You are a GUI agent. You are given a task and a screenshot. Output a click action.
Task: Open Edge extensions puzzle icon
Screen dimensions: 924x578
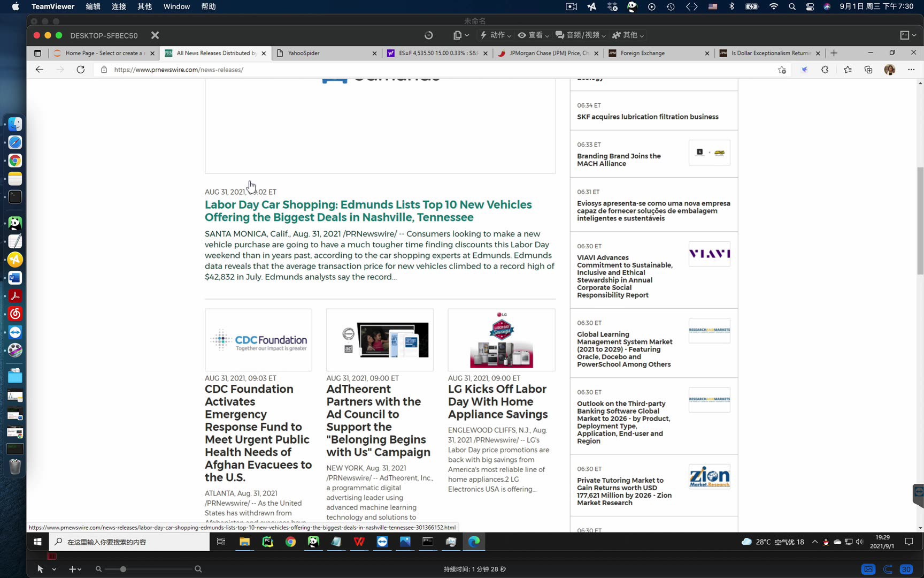825,70
